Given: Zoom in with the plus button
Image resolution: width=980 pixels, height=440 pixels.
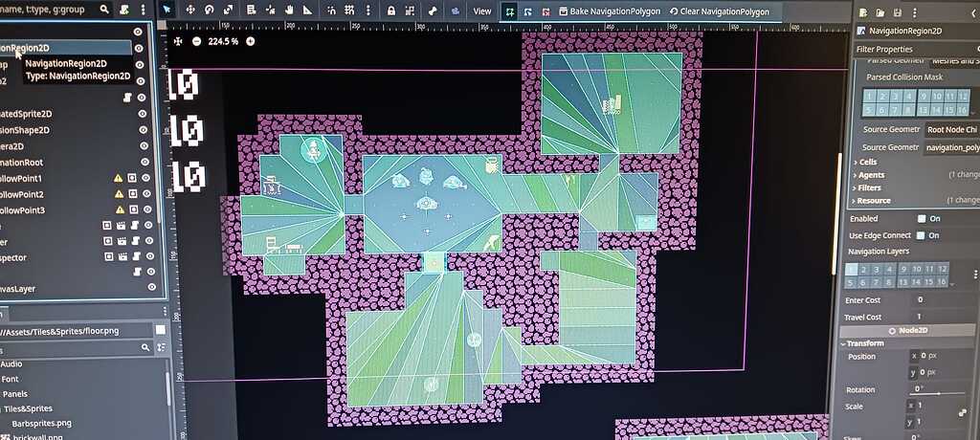Looking at the screenshot, I should (250, 41).
